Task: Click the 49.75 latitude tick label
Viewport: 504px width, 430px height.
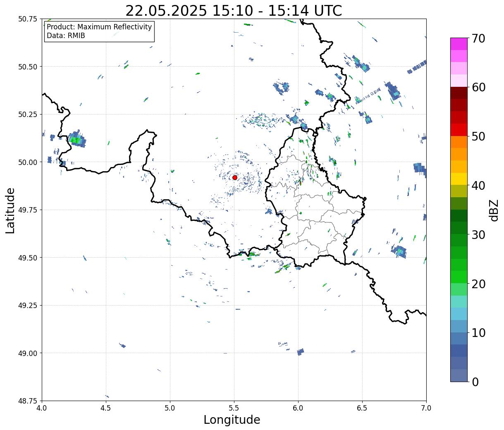Action: click(28, 210)
